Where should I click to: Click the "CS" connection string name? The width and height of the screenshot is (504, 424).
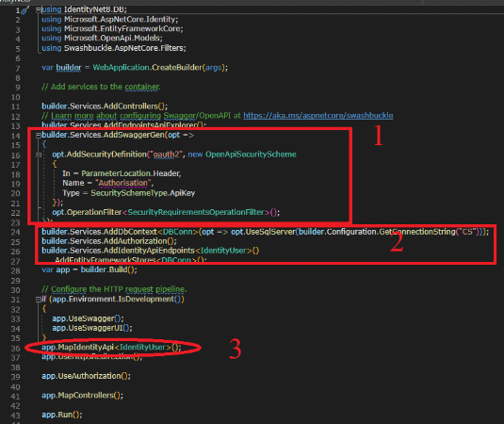click(x=467, y=232)
